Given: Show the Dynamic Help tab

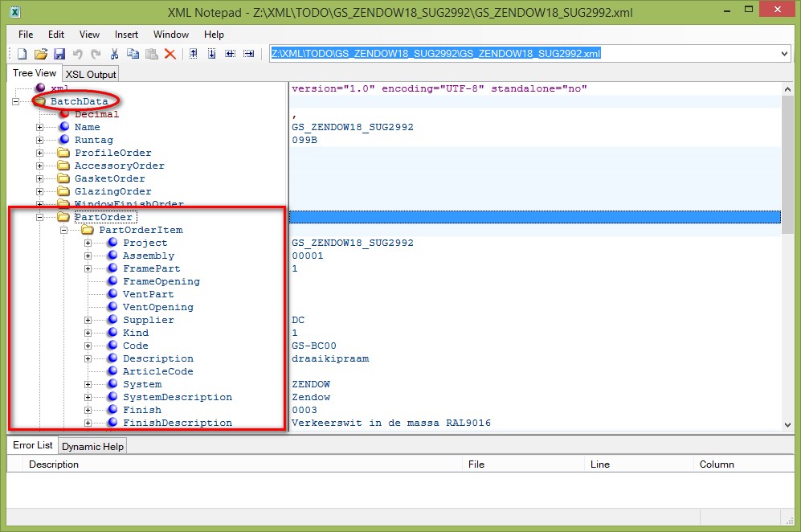Looking at the screenshot, I should coord(92,446).
